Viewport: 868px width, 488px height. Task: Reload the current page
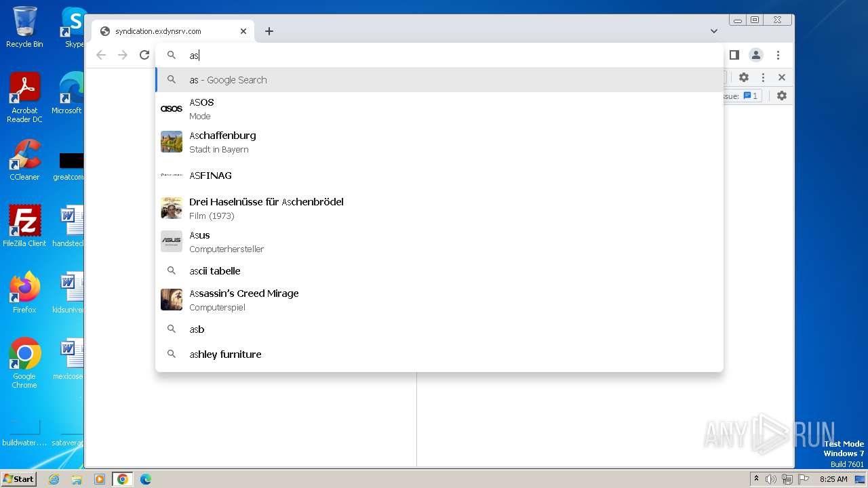[144, 55]
